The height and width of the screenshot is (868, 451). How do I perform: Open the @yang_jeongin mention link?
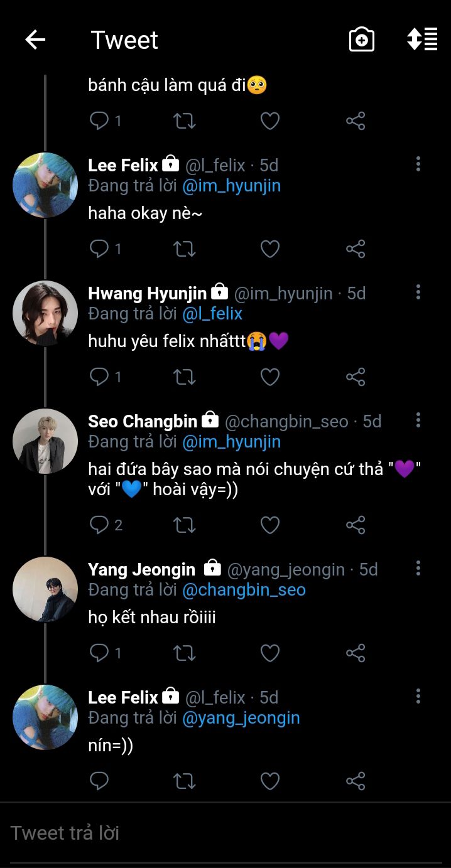(241, 718)
